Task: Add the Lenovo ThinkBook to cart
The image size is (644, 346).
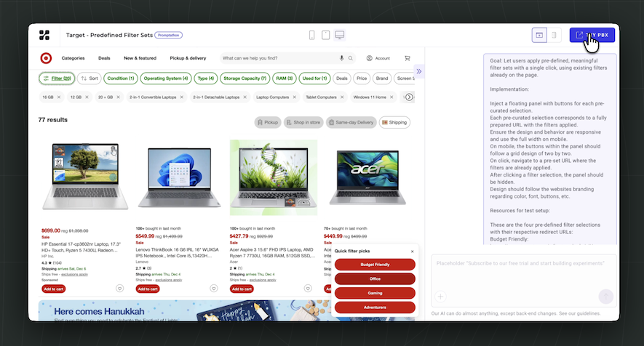Action: tap(148, 289)
